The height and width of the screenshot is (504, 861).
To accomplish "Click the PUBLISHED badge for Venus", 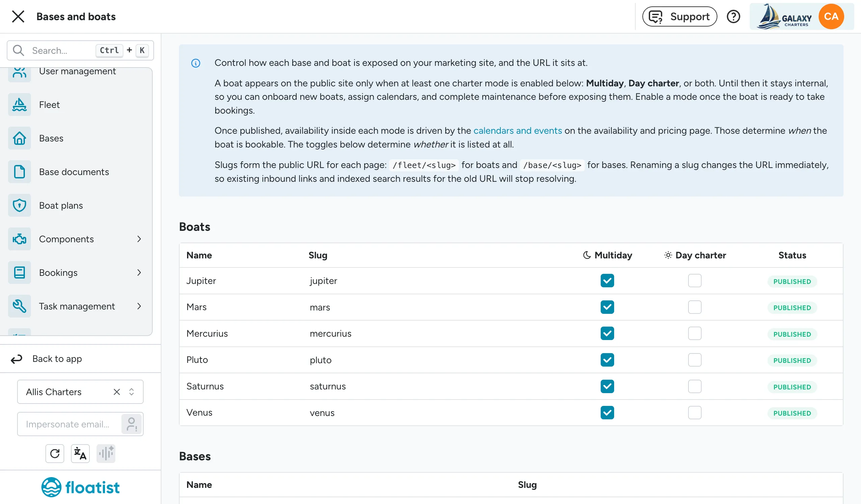I will pyautogui.click(x=792, y=413).
